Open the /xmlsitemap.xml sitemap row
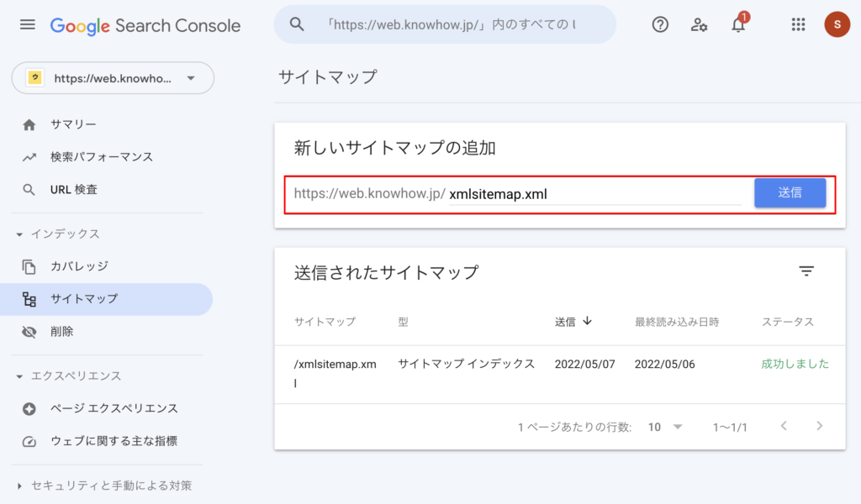 click(x=559, y=375)
